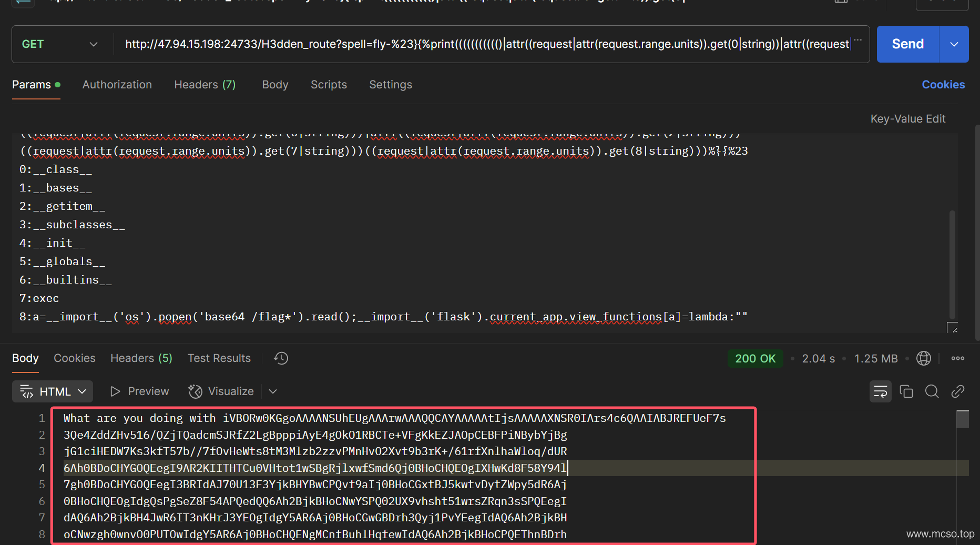Open the Test Results tab
The width and height of the screenshot is (980, 545).
point(219,358)
